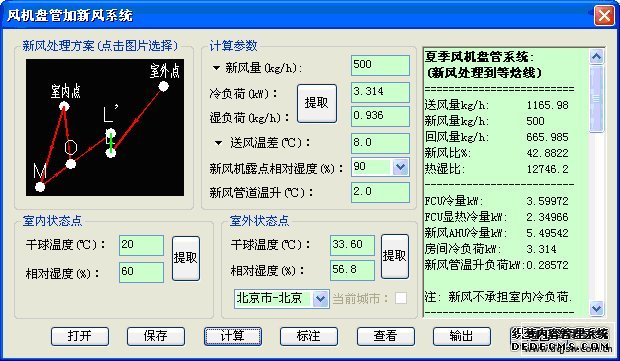Click the FCU冷量kW value 3.59972
620x361 pixels.
point(547,201)
